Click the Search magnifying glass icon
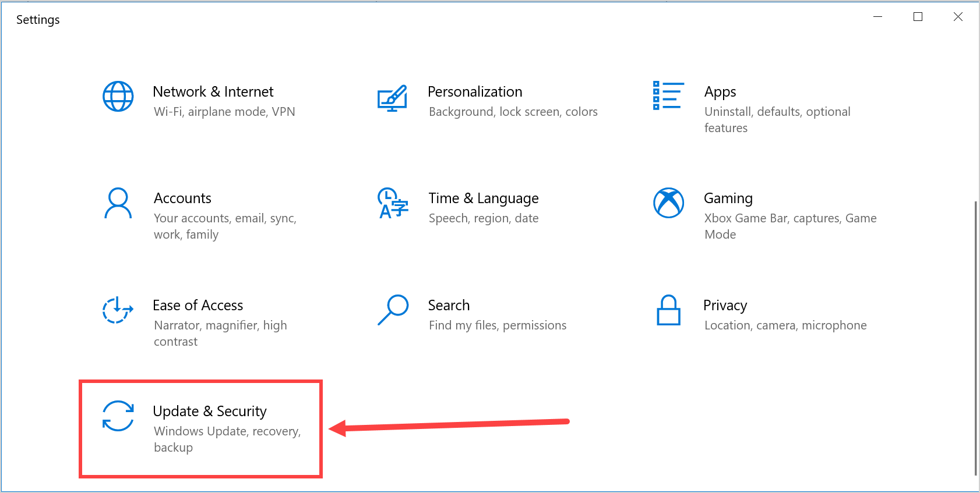 [x=393, y=310]
